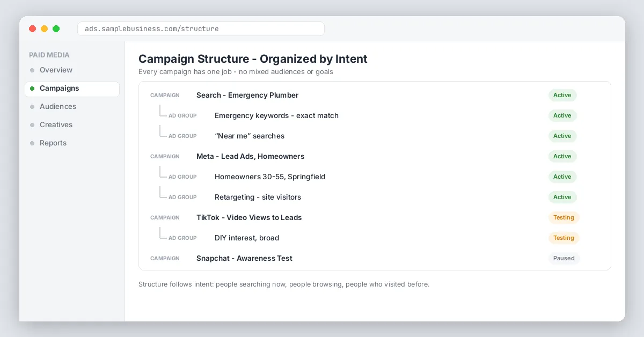644x337 pixels.
Task: Click Testing badge for TikTok campaign
Action: click(x=563, y=217)
